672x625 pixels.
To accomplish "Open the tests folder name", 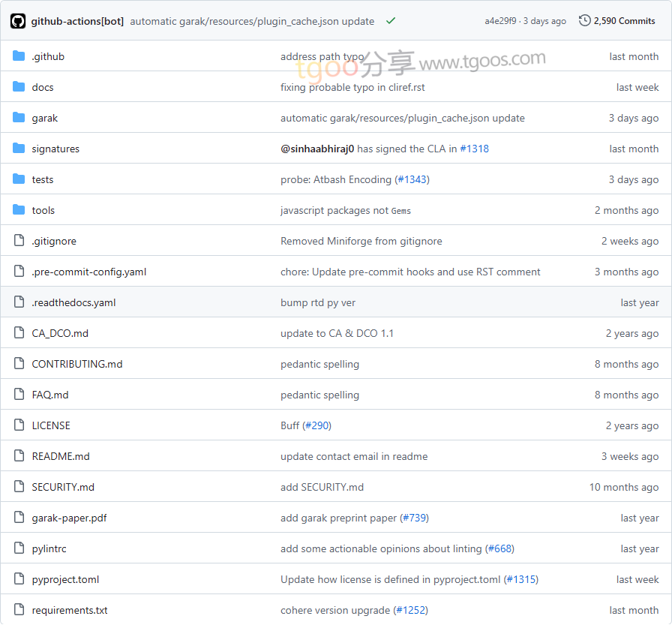I will (43, 179).
